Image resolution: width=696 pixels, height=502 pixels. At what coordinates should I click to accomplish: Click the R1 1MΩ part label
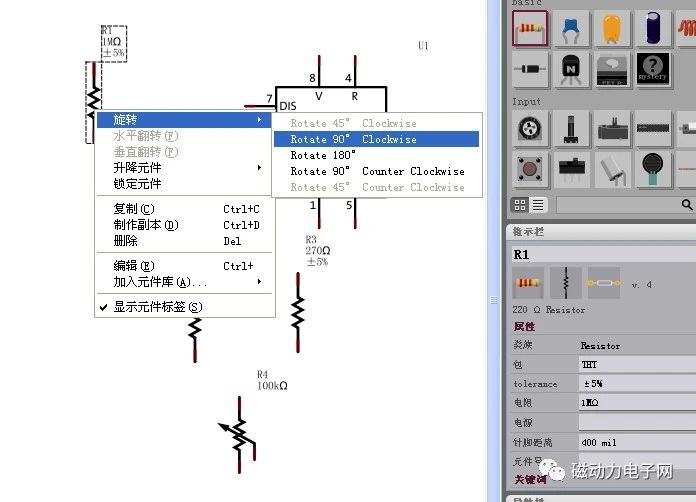(114, 42)
